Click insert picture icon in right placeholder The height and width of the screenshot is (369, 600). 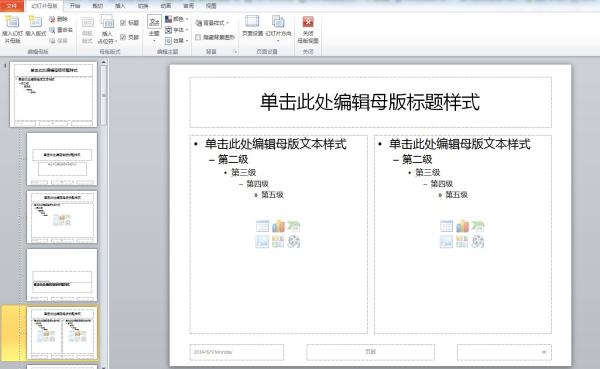click(x=446, y=242)
